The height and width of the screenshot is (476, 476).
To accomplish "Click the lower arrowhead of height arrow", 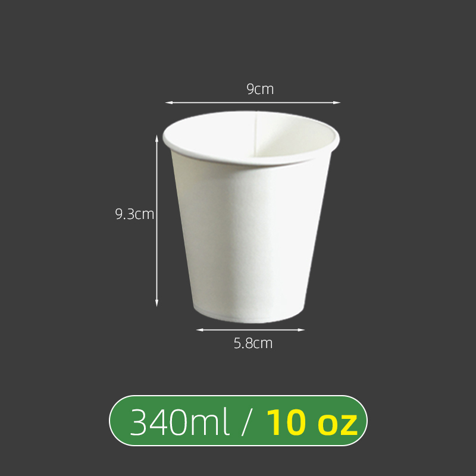I will pos(156,303).
